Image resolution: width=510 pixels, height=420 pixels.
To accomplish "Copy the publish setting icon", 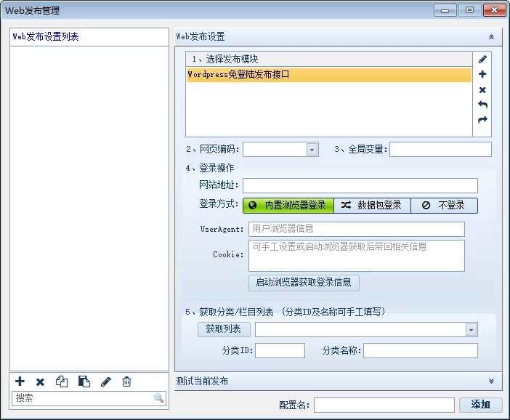I will tap(62, 381).
